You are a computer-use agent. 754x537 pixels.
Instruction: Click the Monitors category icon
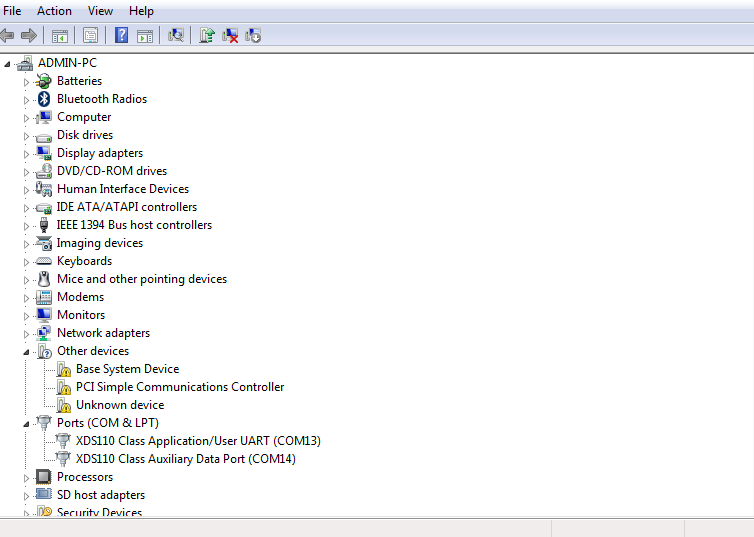[x=44, y=315]
